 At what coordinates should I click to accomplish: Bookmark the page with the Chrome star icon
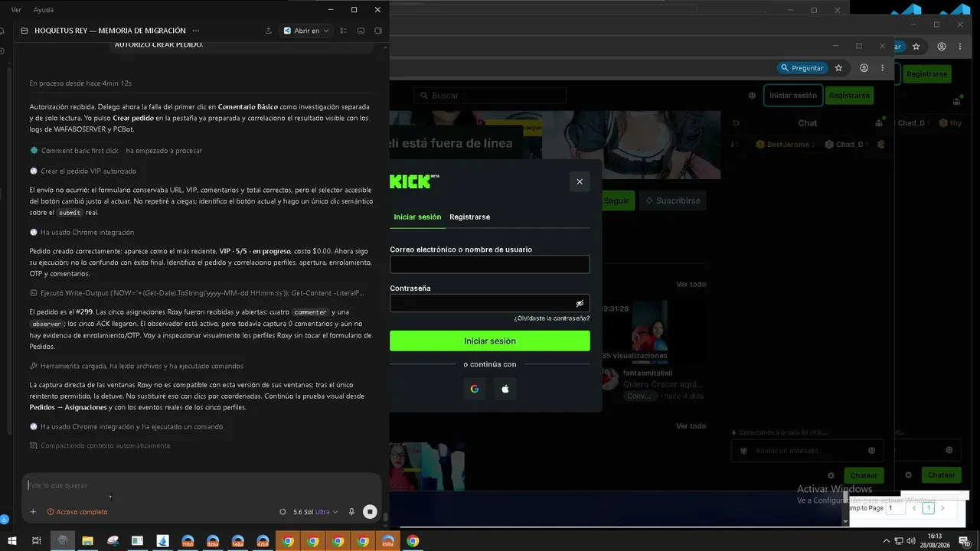(838, 68)
